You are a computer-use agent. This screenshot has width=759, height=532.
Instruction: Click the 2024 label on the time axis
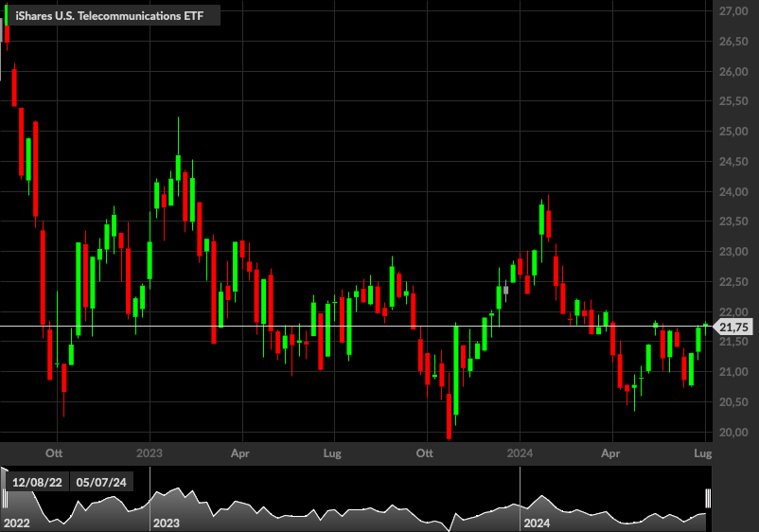click(x=520, y=453)
